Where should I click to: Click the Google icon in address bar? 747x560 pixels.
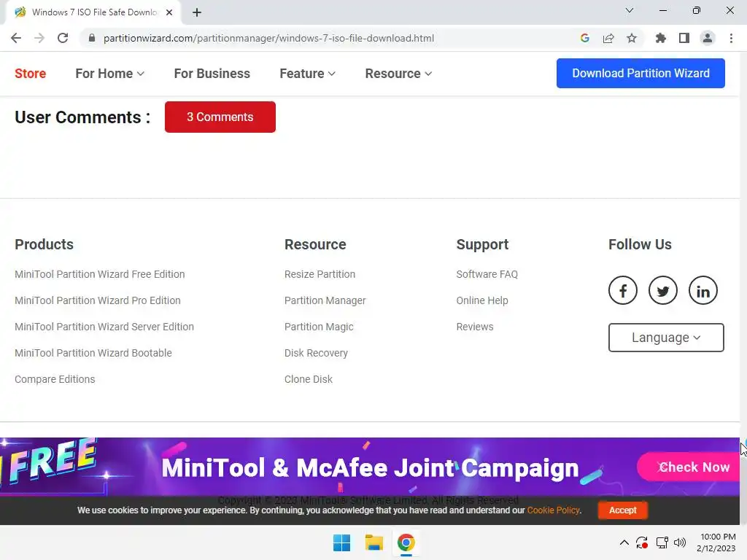(x=585, y=38)
